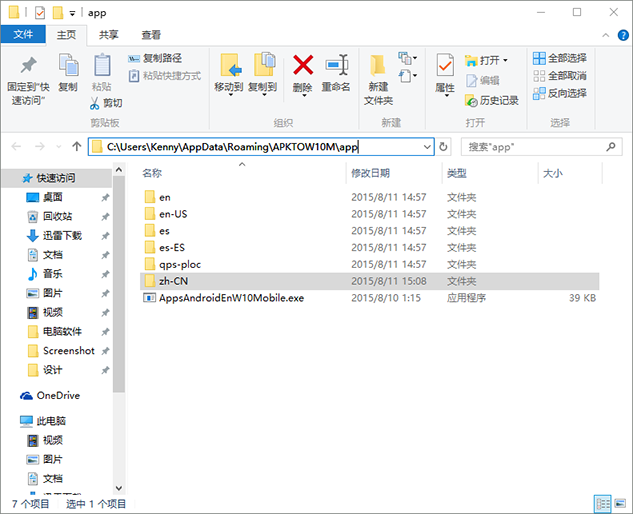Switch to the View ribbon tab
The width and height of the screenshot is (633, 514).
click(x=151, y=35)
